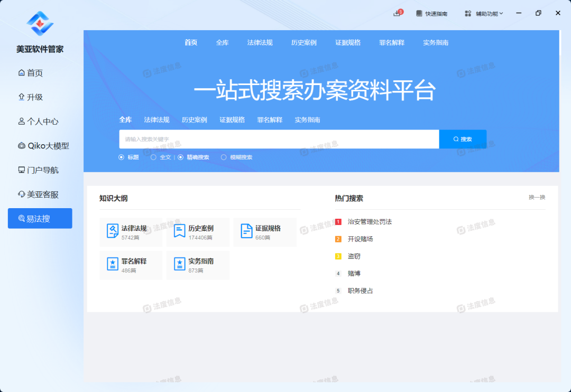Click the rank 3 badge for 盗窃
This screenshot has width=571, height=392.
pyautogui.click(x=338, y=256)
